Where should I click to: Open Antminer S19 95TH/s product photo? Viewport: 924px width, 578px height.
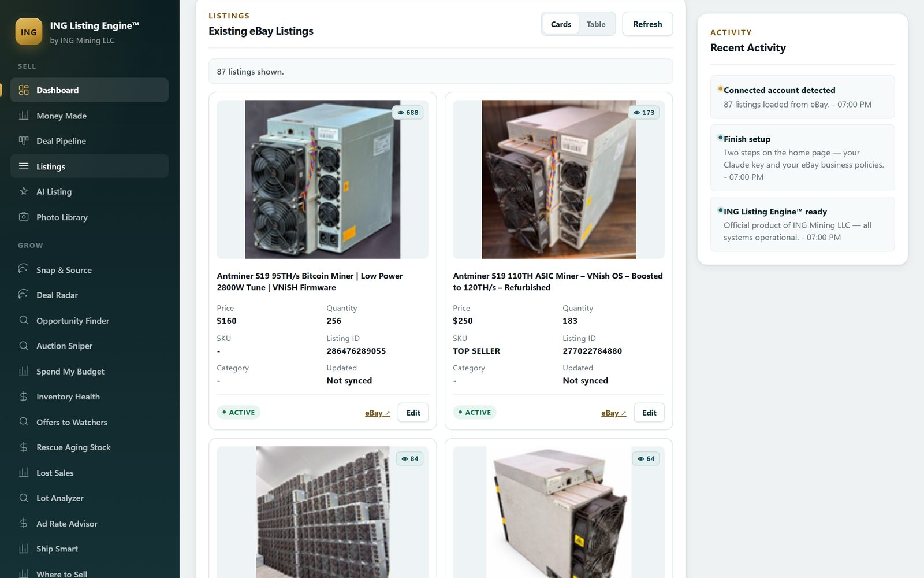(322, 179)
